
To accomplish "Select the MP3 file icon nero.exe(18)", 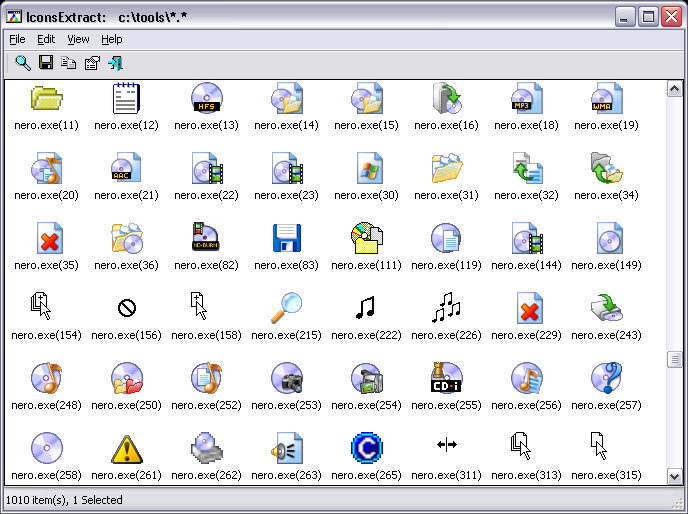I will click(x=527, y=98).
